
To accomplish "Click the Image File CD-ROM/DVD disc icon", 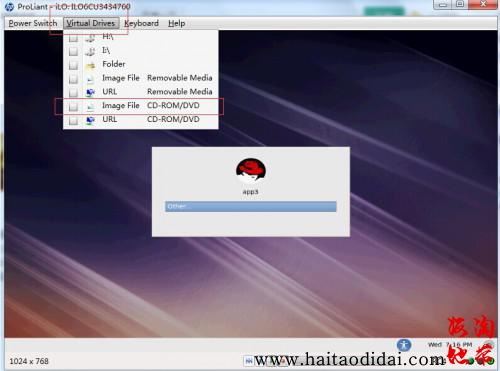I will click(90, 107).
